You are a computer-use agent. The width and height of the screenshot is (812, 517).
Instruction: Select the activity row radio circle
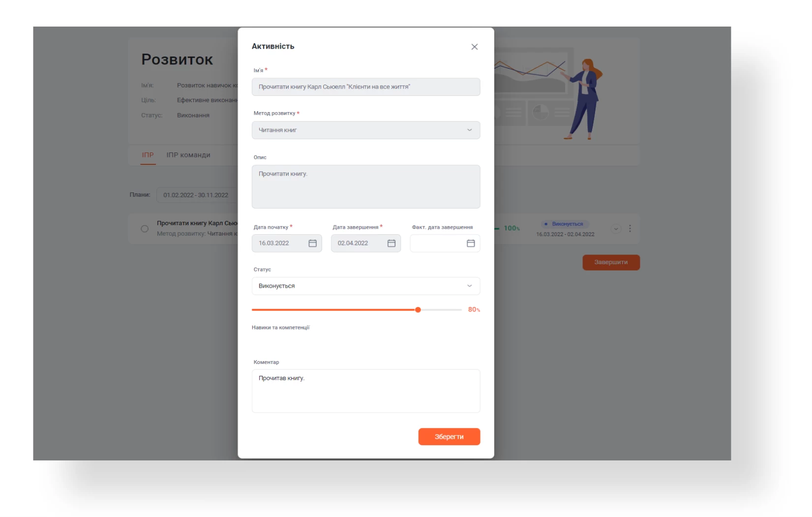point(145,228)
